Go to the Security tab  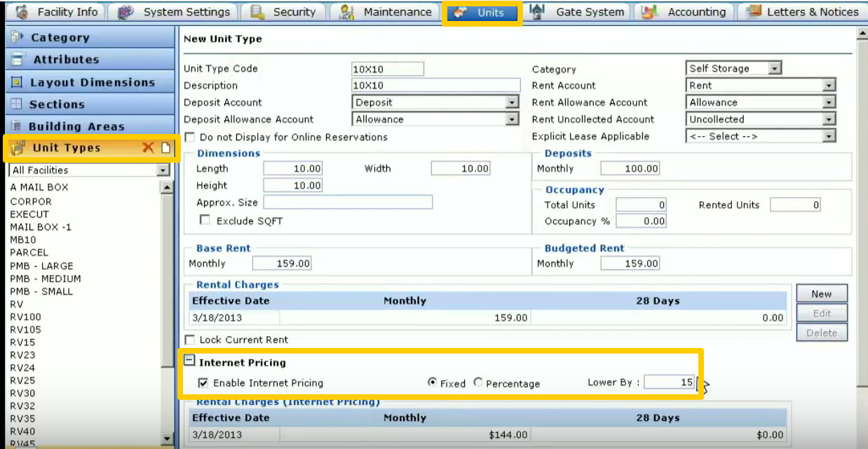(281, 12)
